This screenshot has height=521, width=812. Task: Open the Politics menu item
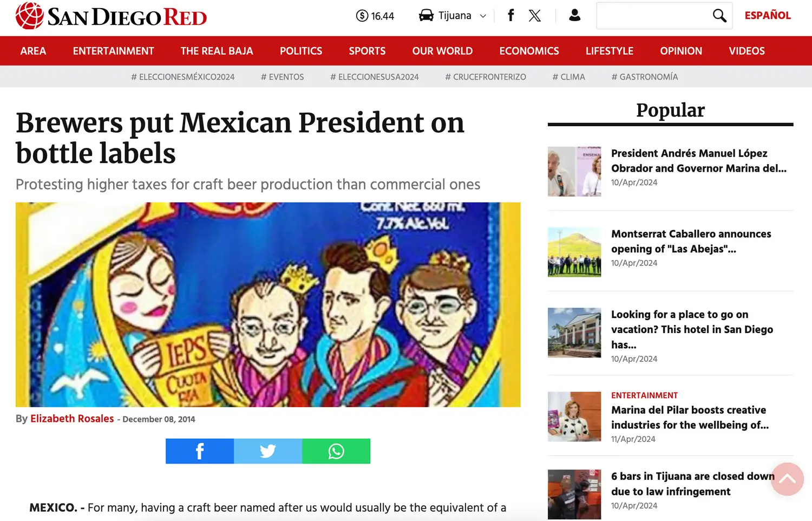point(301,51)
